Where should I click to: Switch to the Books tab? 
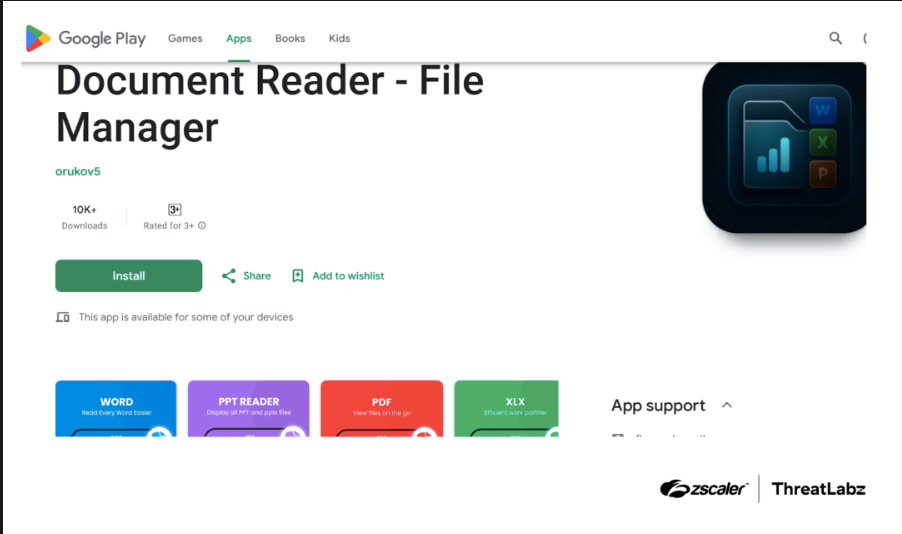(290, 39)
